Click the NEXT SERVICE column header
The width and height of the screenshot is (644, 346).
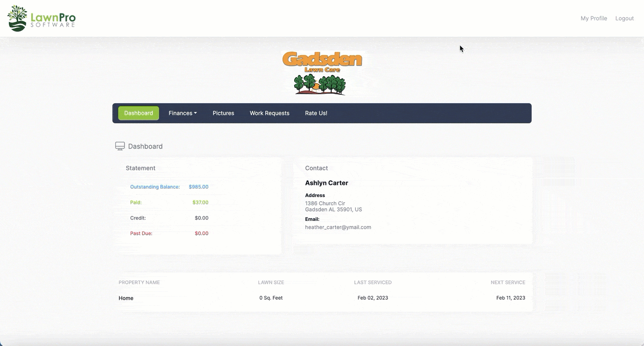click(x=508, y=282)
